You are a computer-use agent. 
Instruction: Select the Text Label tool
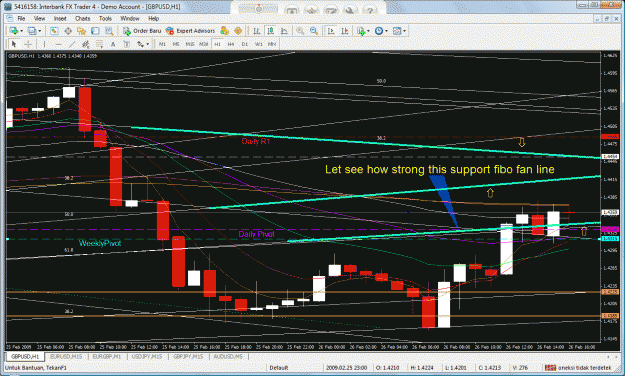click(126, 44)
